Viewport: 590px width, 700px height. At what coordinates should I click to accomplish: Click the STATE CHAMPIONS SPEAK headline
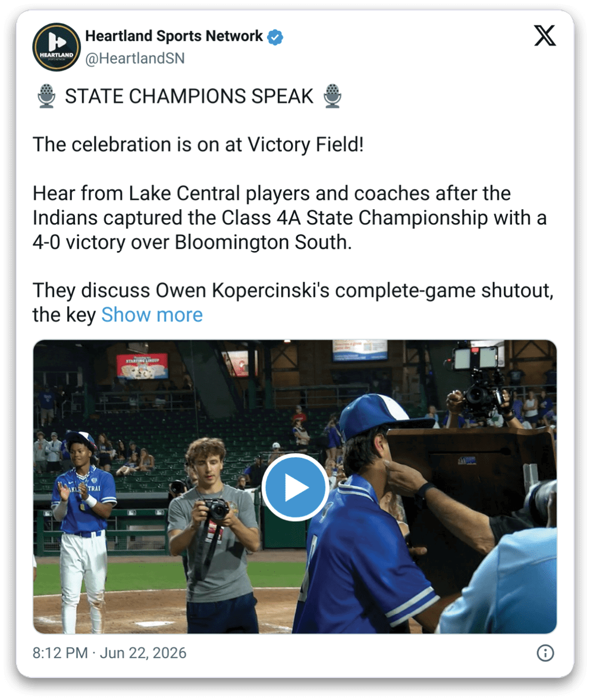point(189,96)
